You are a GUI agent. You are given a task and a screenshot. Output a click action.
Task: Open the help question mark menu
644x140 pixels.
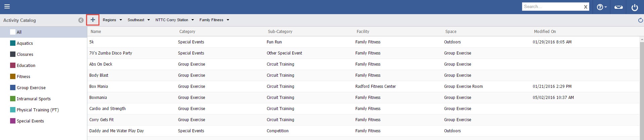pos(601,7)
